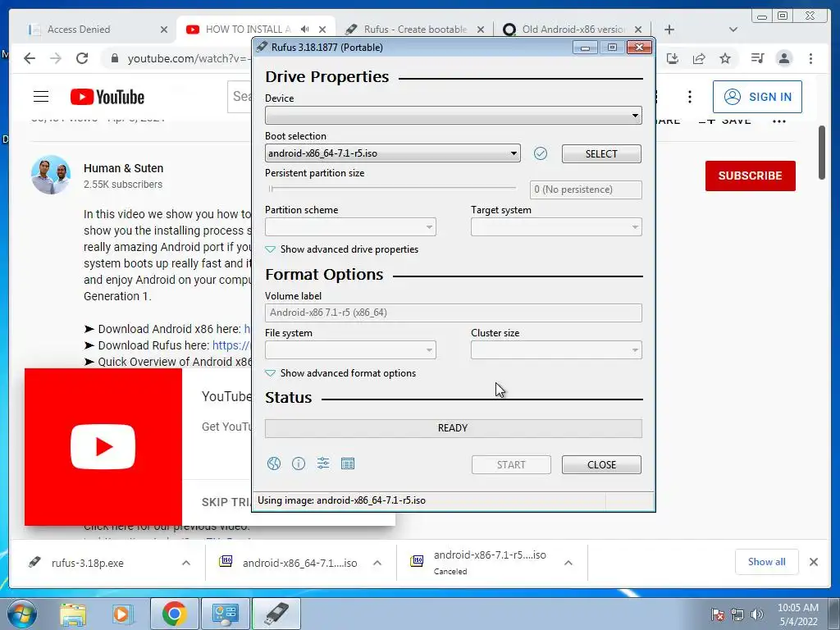
Task: Open the Device dropdown in Rufus
Action: click(453, 115)
